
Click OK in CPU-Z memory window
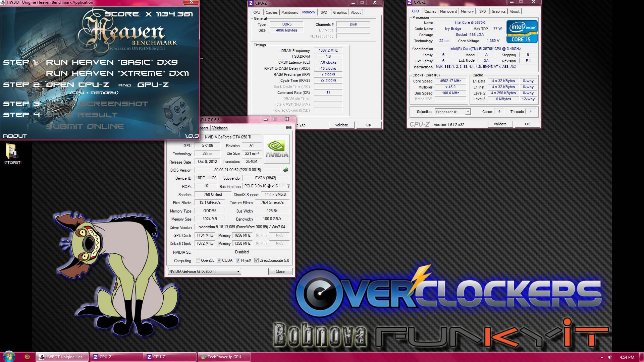(x=369, y=125)
